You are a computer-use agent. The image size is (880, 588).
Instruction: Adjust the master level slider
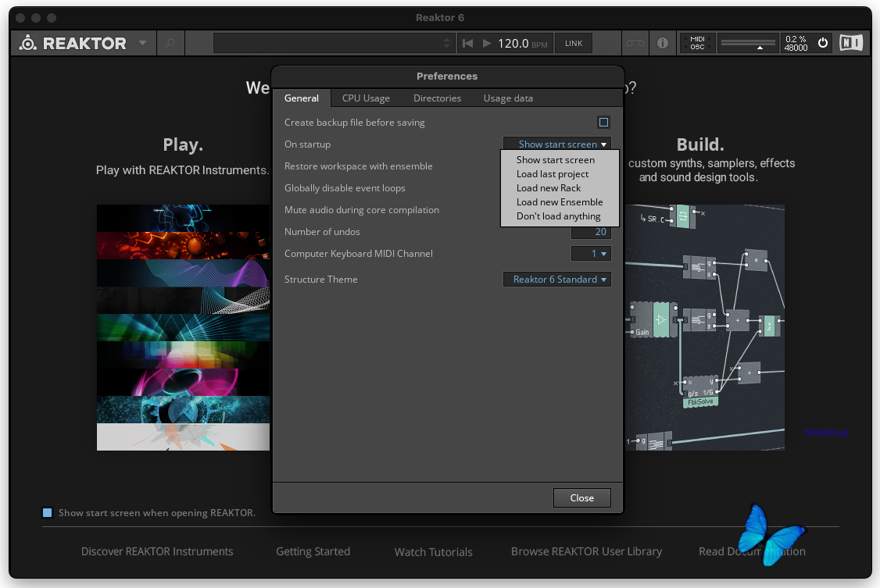pyautogui.click(x=748, y=43)
